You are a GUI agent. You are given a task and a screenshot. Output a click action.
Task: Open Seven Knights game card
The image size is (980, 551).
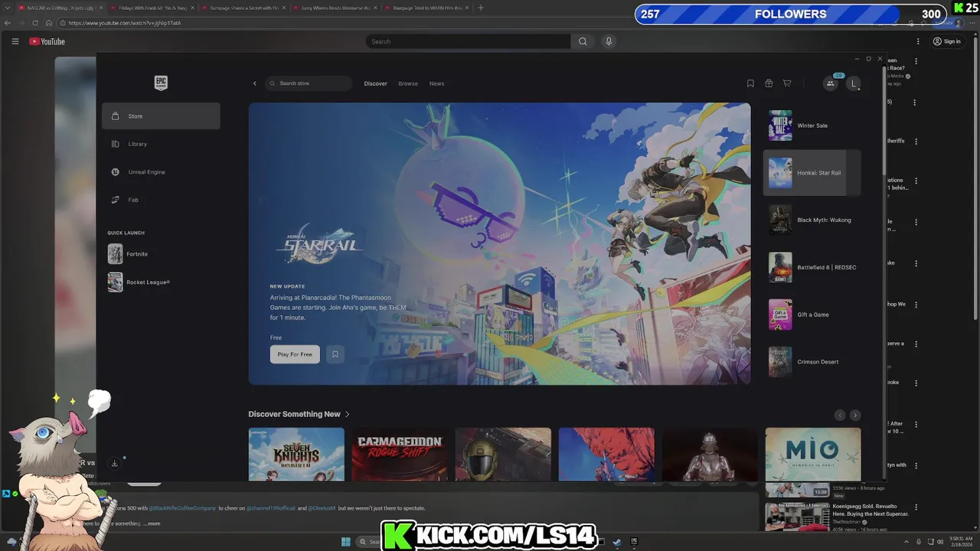296,455
